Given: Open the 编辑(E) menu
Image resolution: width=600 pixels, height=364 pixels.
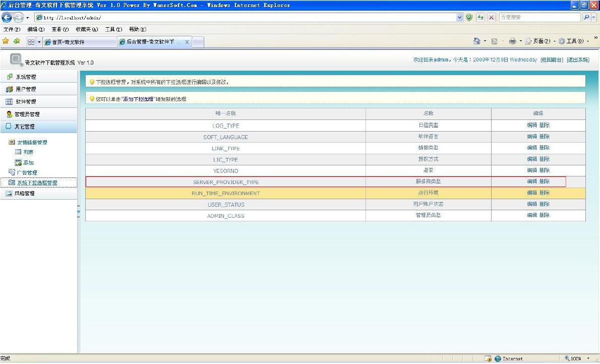Looking at the screenshot, I should [36, 29].
